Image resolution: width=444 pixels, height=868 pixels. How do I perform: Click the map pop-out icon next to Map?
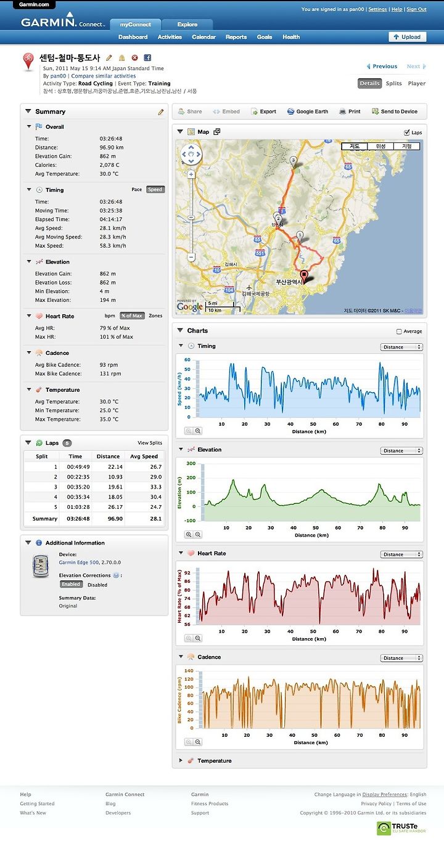[217, 132]
